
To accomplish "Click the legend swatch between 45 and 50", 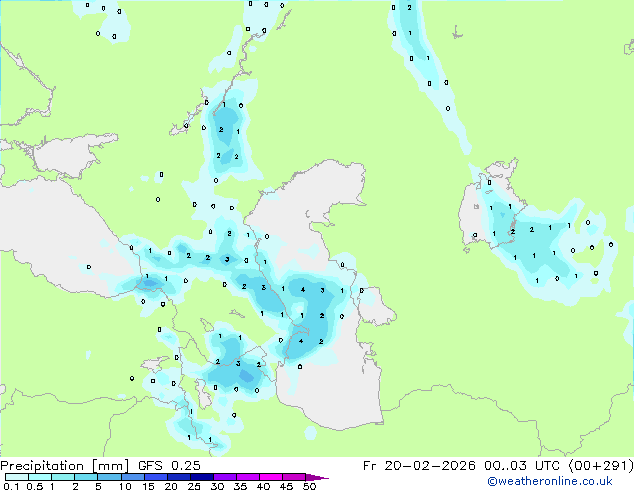I will tap(294, 477).
